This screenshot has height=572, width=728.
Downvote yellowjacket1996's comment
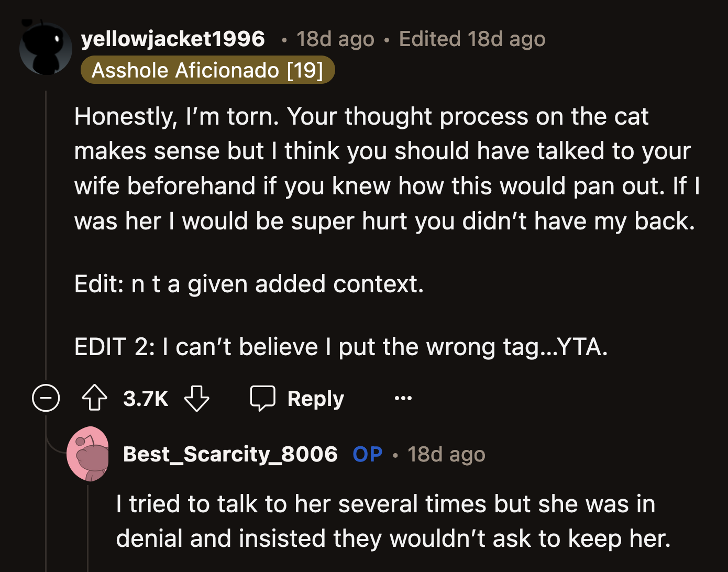click(196, 398)
